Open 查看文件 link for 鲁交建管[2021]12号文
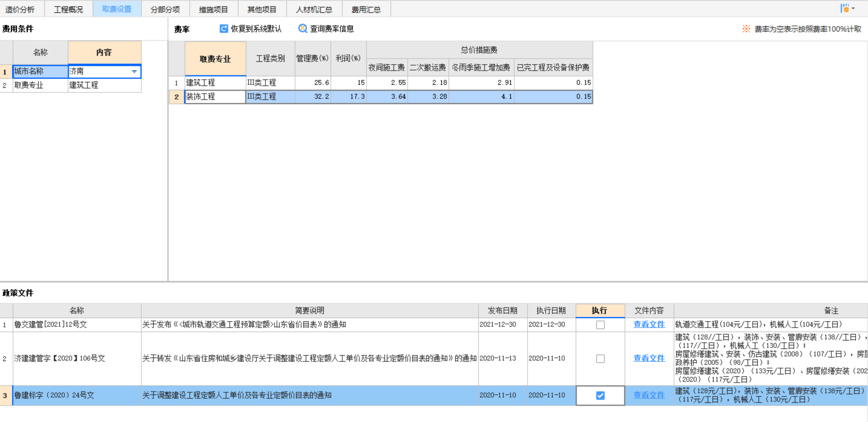 (x=649, y=324)
